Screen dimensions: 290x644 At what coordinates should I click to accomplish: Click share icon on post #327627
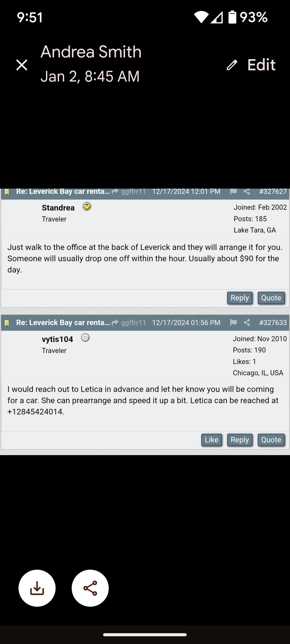pyautogui.click(x=247, y=192)
